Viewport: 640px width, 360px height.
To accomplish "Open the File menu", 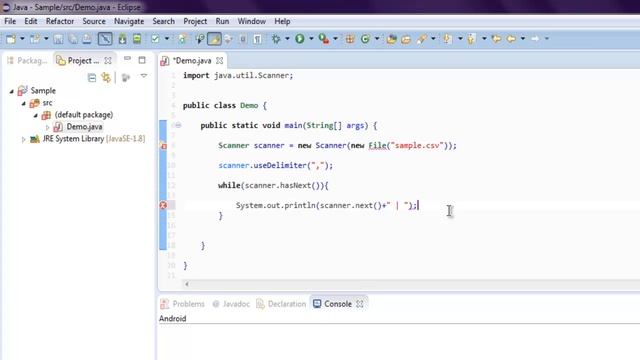I will 10,21.
